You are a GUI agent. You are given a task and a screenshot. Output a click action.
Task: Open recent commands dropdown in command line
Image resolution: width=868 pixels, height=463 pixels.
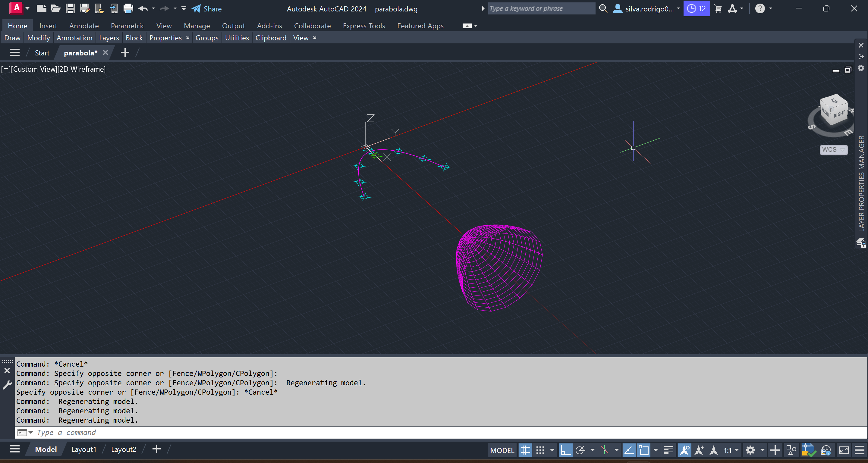(31, 432)
